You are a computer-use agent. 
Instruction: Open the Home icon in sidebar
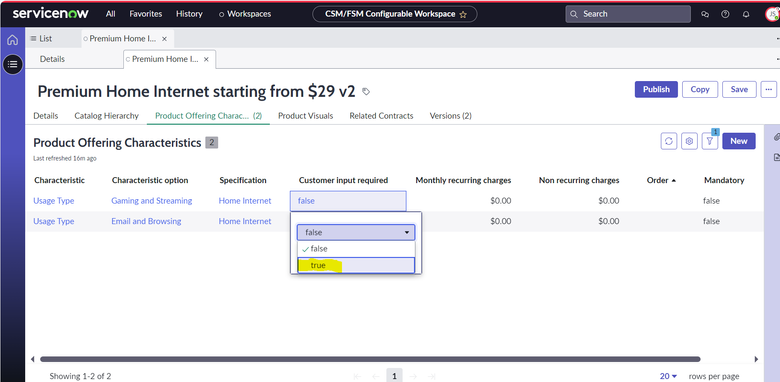click(x=12, y=40)
